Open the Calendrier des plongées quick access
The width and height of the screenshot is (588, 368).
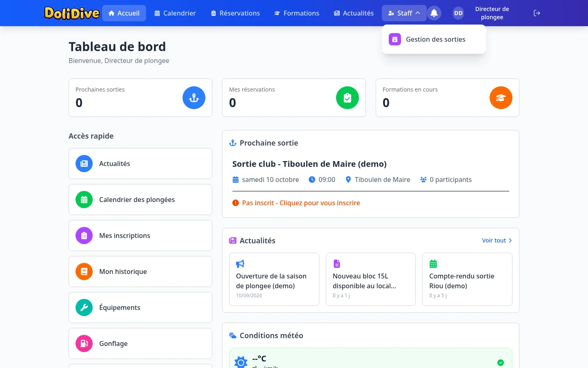pos(140,200)
